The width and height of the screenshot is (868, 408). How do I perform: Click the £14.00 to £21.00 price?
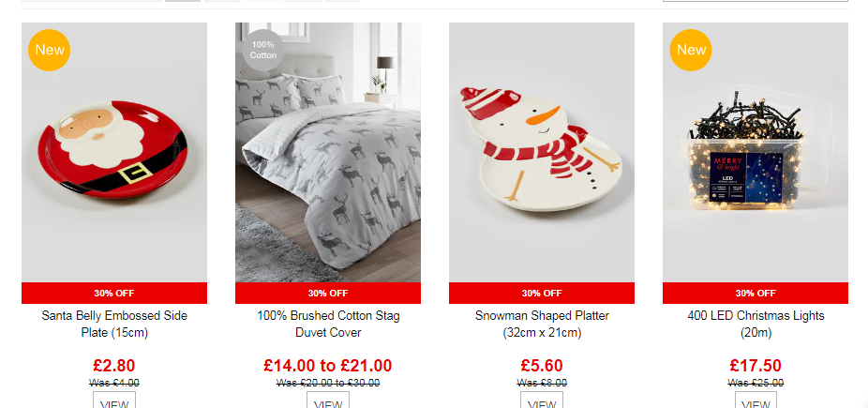tap(328, 366)
